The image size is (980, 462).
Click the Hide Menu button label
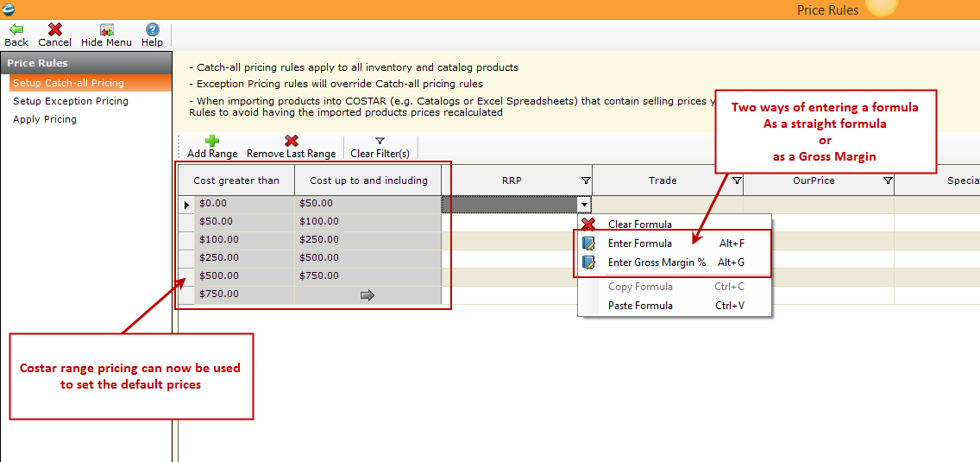coord(106,42)
